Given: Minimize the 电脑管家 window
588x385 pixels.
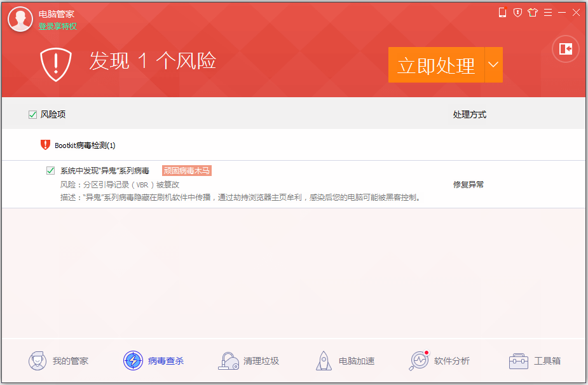Looking at the screenshot, I should (562, 13).
